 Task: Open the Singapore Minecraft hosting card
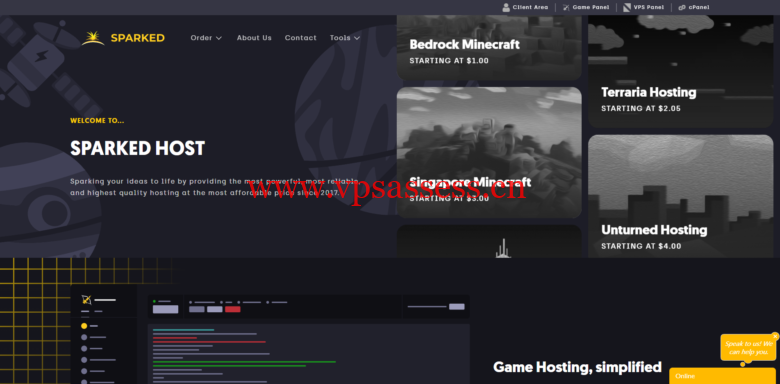click(489, 153)
